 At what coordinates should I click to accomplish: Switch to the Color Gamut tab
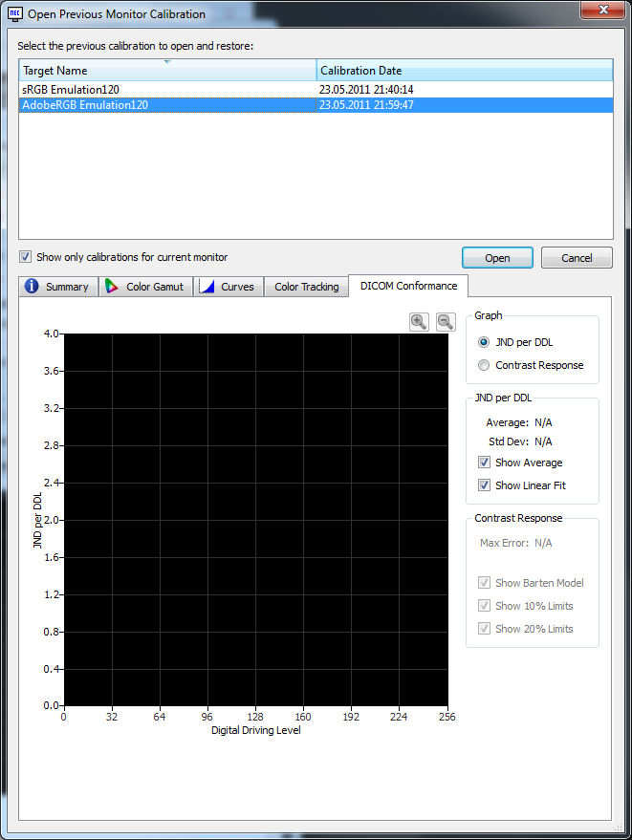145,287
